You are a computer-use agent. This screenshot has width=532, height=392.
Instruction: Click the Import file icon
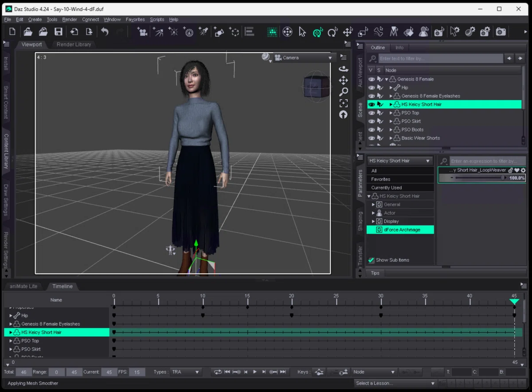pyautogui.click(x=74, y=31)
